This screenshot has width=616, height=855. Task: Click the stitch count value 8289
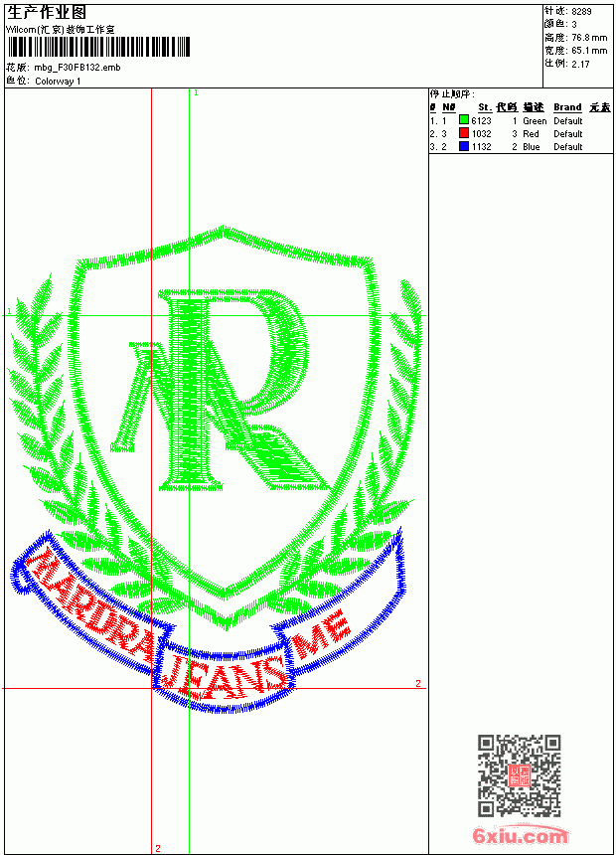pos(581,11)
